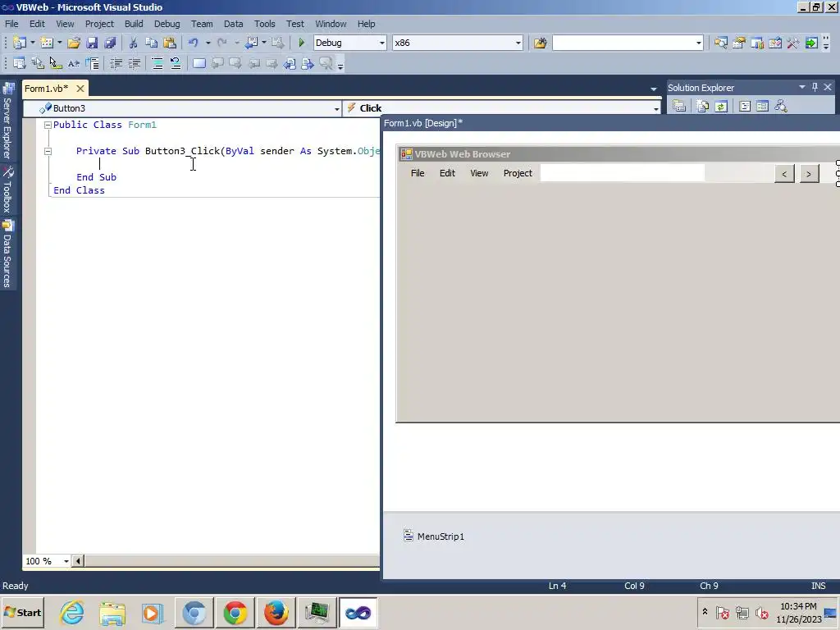Click the form's address text box

[x=623, y=173]
